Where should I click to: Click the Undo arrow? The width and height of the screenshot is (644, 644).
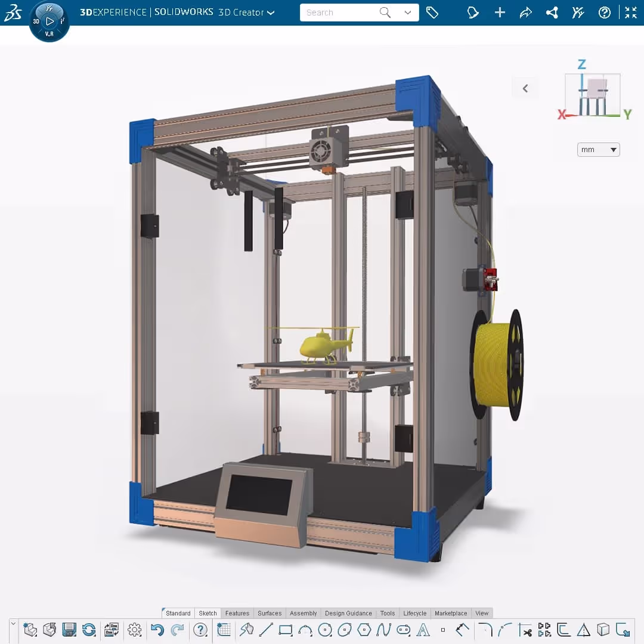click(x=157, y=630)
